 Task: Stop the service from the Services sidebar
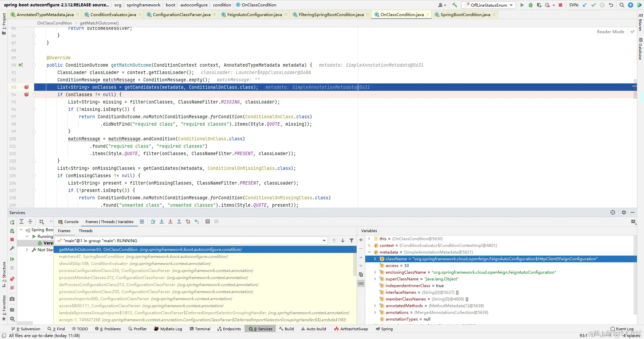(12, 240)
